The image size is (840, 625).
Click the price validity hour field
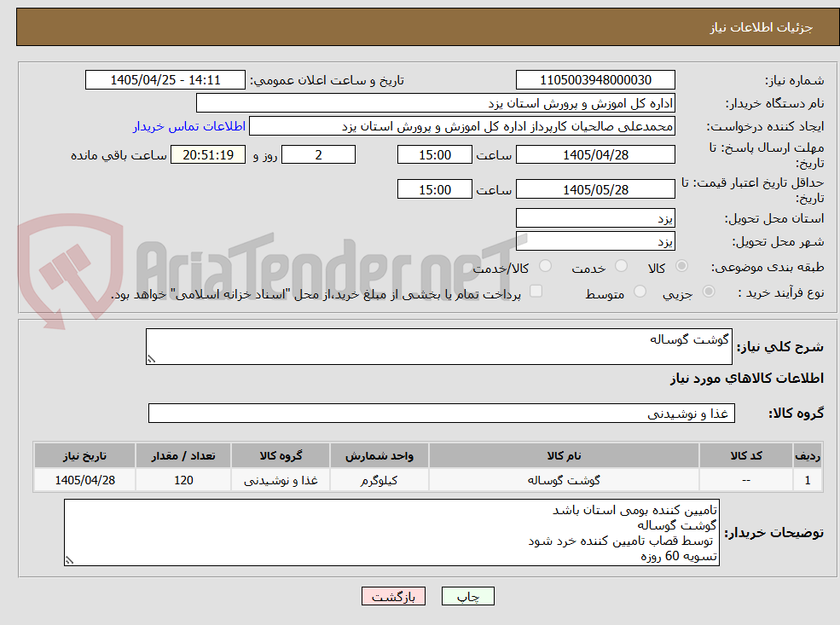click(x=434, y=189)
